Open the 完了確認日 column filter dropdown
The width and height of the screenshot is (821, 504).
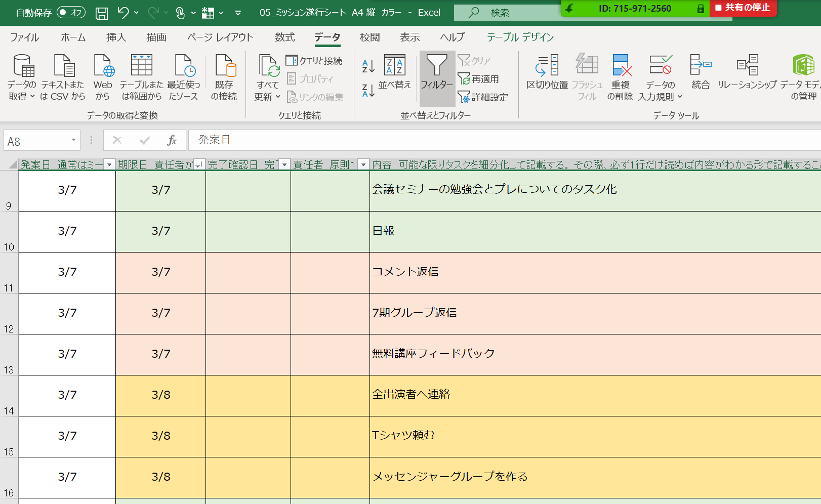[284, 164]
